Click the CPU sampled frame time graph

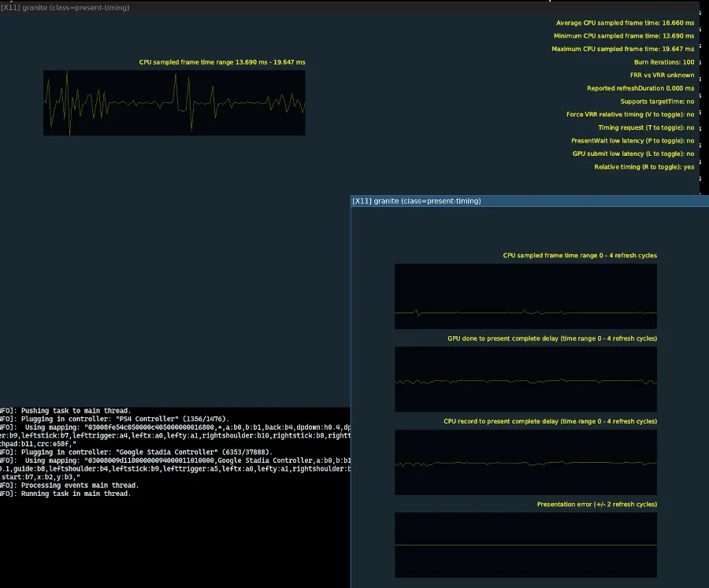click(x=525, y=296)
